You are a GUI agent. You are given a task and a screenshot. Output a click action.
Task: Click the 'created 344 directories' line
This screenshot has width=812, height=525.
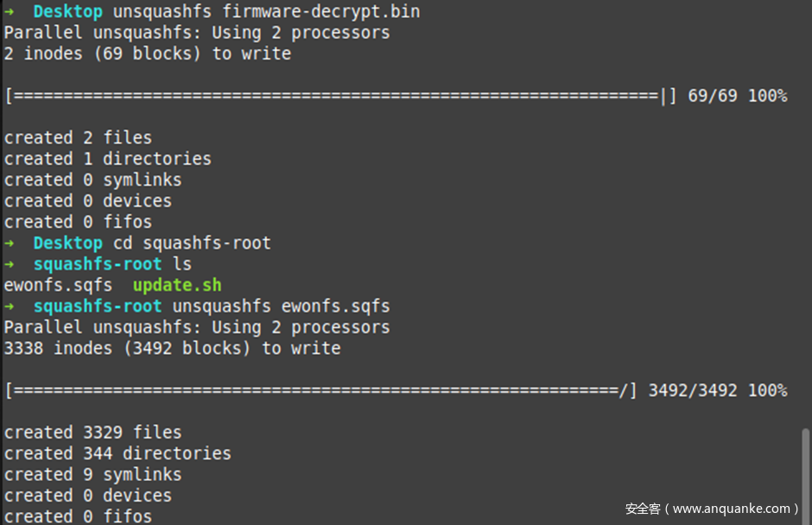(x=117, y=453)
